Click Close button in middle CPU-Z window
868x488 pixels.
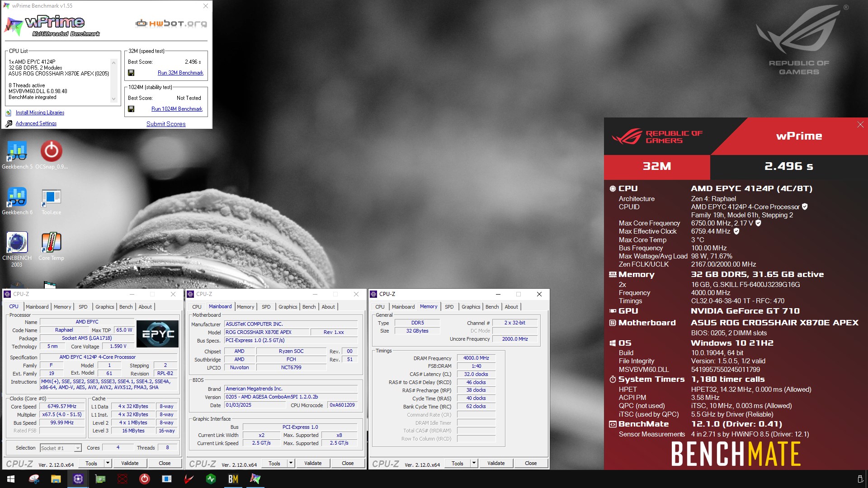[348, 463]
